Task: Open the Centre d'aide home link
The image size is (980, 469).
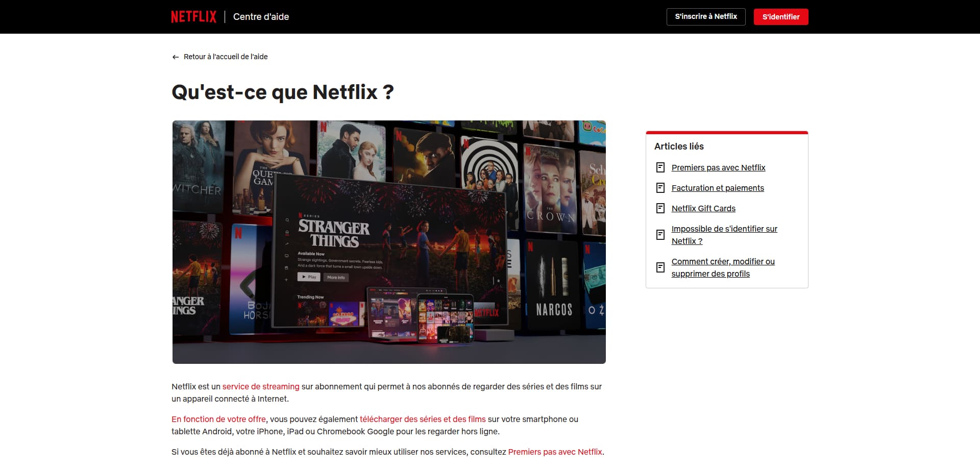Action: coord(261,17)
